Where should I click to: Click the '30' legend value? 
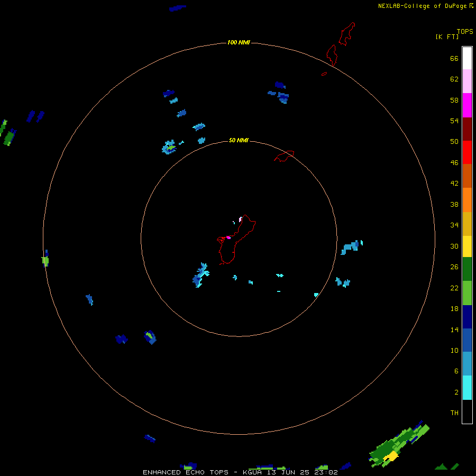coord(454,246)
